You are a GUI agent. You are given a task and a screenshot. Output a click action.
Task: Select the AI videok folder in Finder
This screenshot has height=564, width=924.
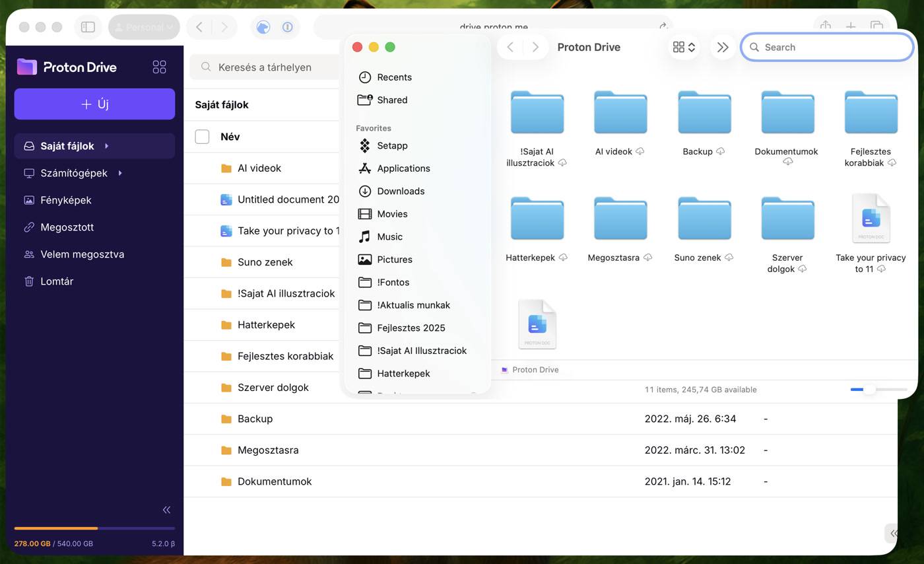(620, 112)
